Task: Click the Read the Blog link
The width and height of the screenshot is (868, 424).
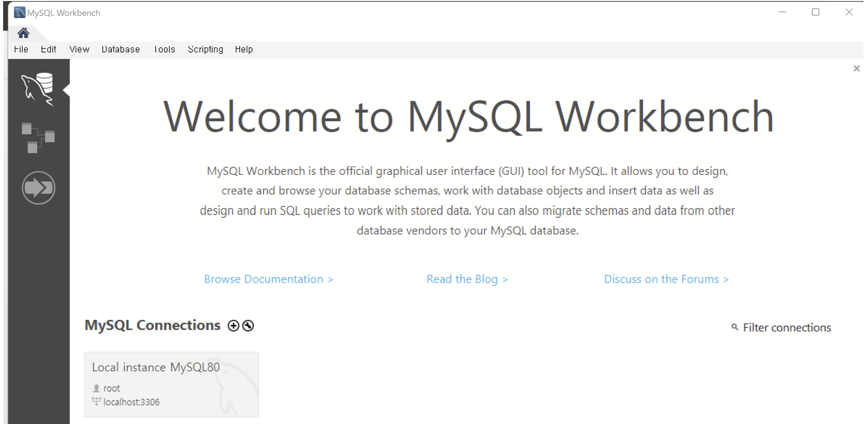Action: 467,279
